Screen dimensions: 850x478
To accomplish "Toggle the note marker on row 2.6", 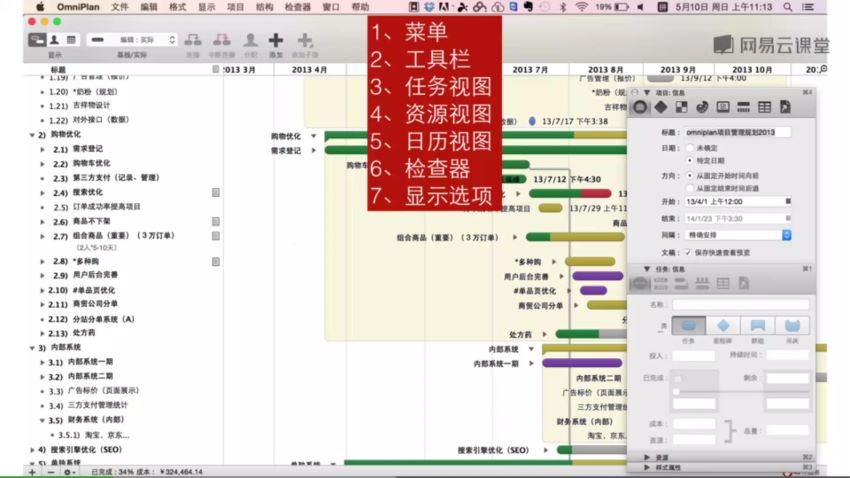I will 216,221.
